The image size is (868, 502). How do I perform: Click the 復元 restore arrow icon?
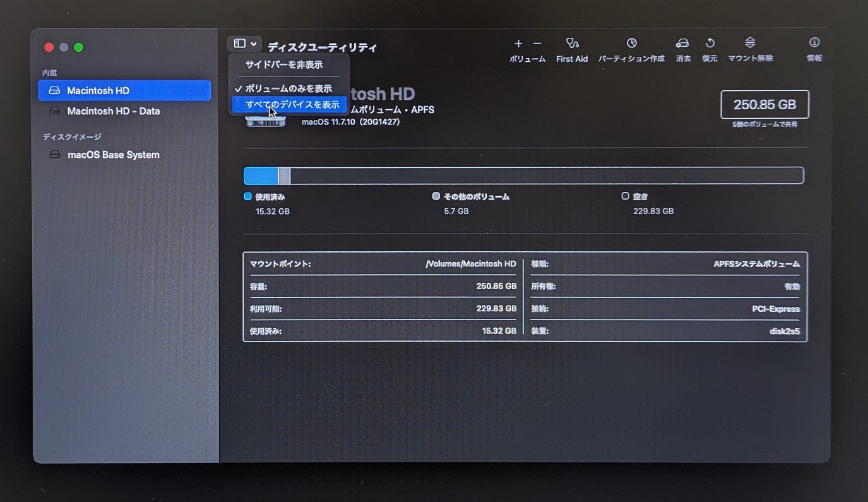tap(710, 43)
